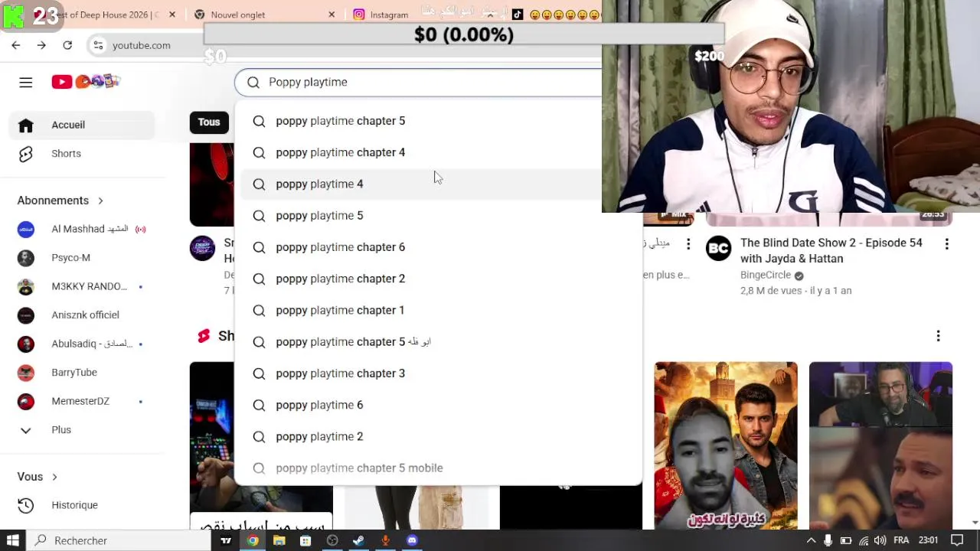
Task: Choose suggestion poppy playtime chapter 5 mobile
Action: pyautogui.click(x=438, y=468)
